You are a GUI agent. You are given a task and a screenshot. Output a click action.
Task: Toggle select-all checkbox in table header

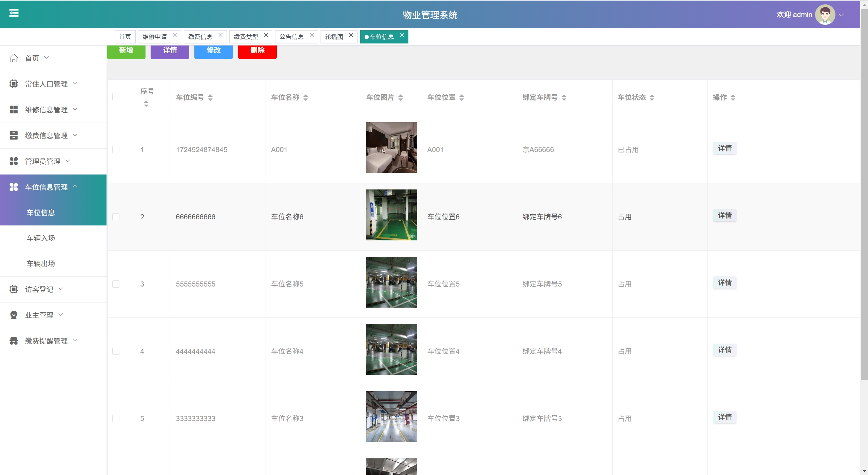coord(116,97)
